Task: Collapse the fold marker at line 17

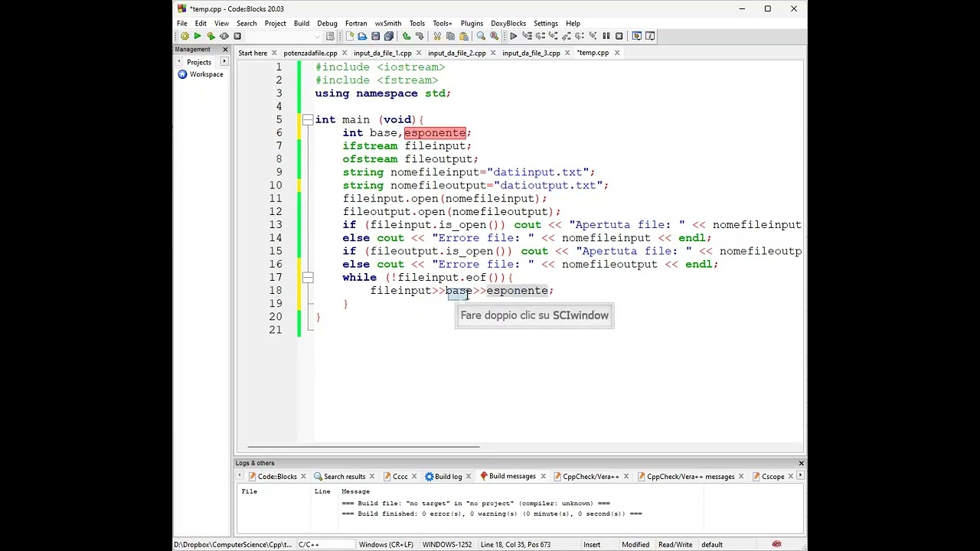Action: point(307,278)
